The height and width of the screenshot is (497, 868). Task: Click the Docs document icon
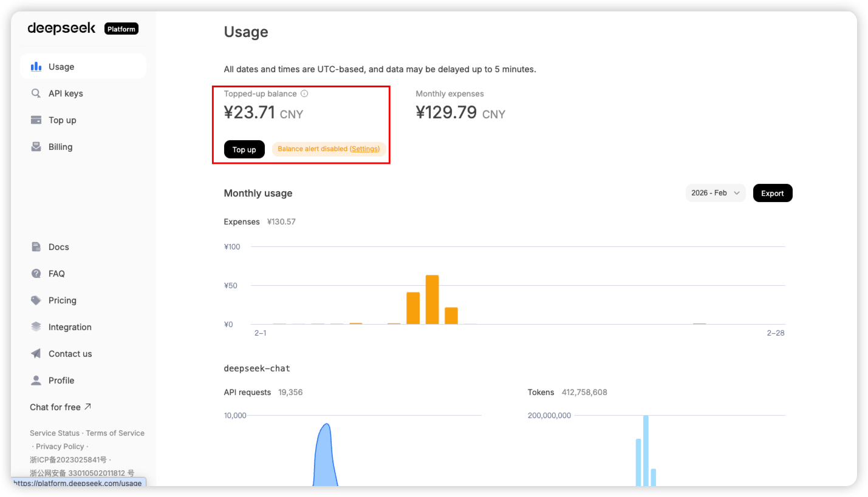pyautogui.click(x=36, y=247)
